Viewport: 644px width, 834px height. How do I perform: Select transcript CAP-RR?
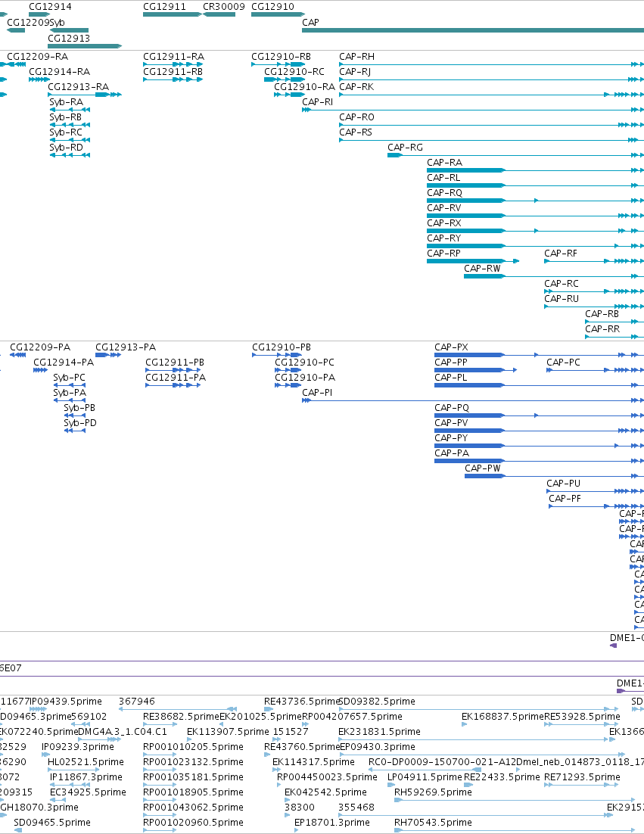[x=602, y=329]
